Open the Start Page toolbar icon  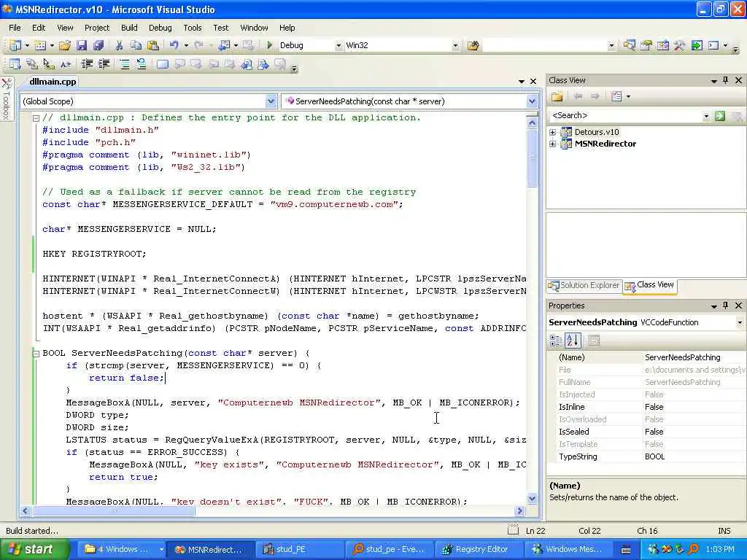point(697,45)
